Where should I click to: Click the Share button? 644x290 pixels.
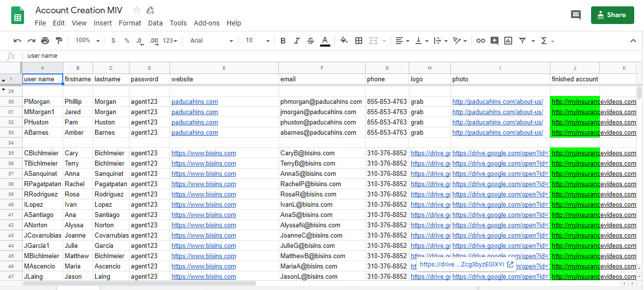point(612,15)
